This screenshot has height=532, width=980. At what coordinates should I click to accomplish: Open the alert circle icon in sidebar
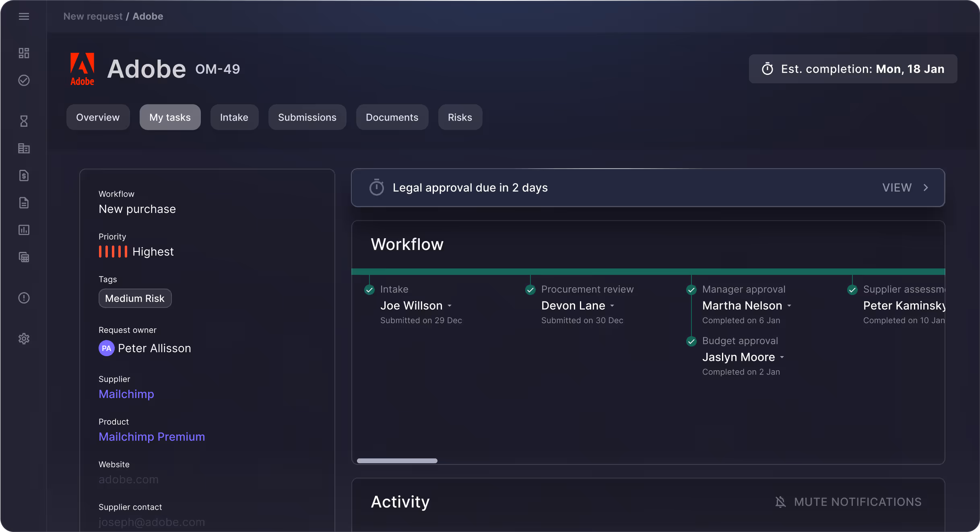point(24,298)
